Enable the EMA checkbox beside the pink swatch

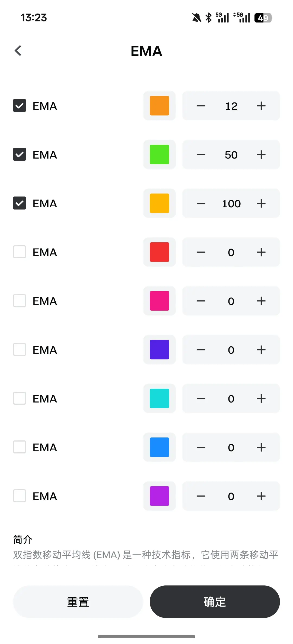(x=20, y=301)
